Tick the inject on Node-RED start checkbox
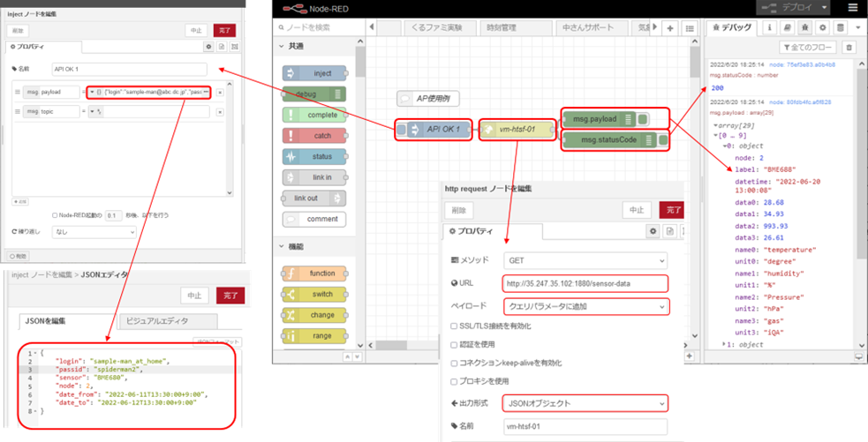The width and height of the screenshot is (868, 442). click(x=56, y=214)
